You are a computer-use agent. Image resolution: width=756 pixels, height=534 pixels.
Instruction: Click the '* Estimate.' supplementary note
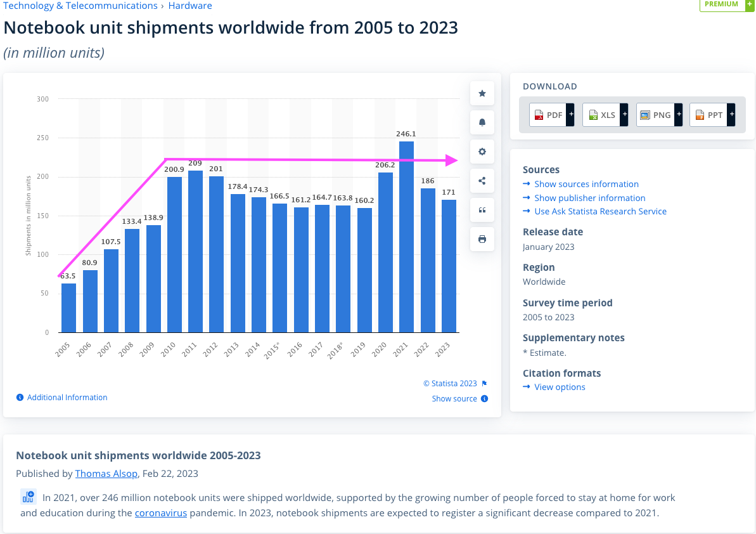(x=544, y=353)
